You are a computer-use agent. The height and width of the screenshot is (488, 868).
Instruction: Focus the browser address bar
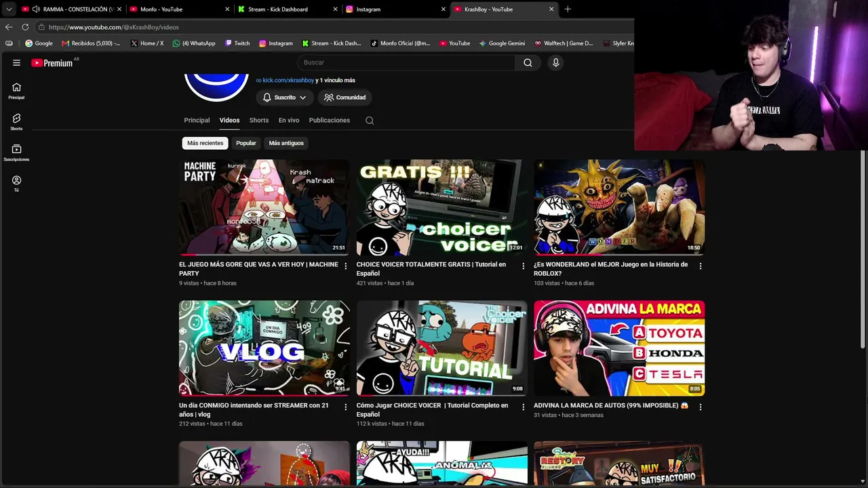[x=332, y=27]
